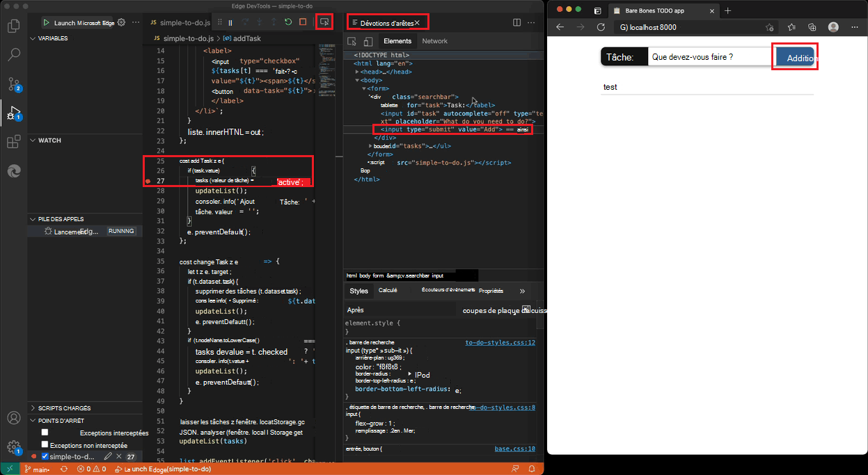The image size is (868, 475).
Task: Open the Search view in the activity bar
Action: (x=13, y=55)
